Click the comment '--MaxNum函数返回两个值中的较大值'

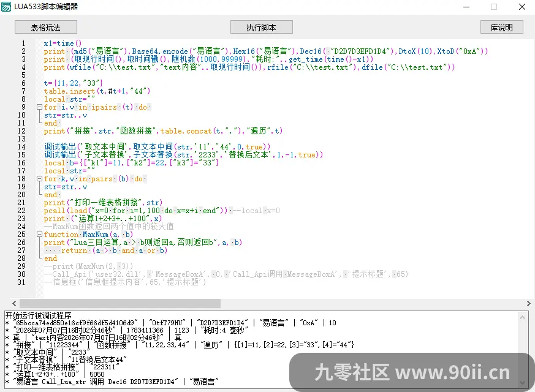109,227
